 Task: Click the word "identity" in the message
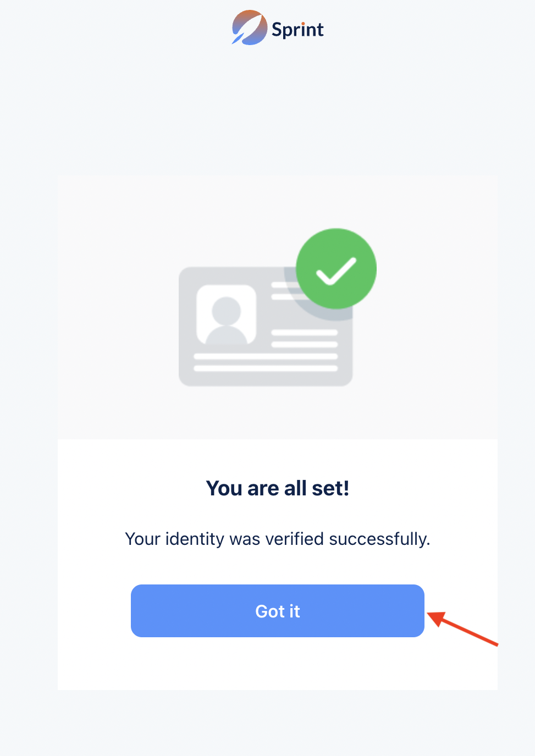[x=195, y=539]
